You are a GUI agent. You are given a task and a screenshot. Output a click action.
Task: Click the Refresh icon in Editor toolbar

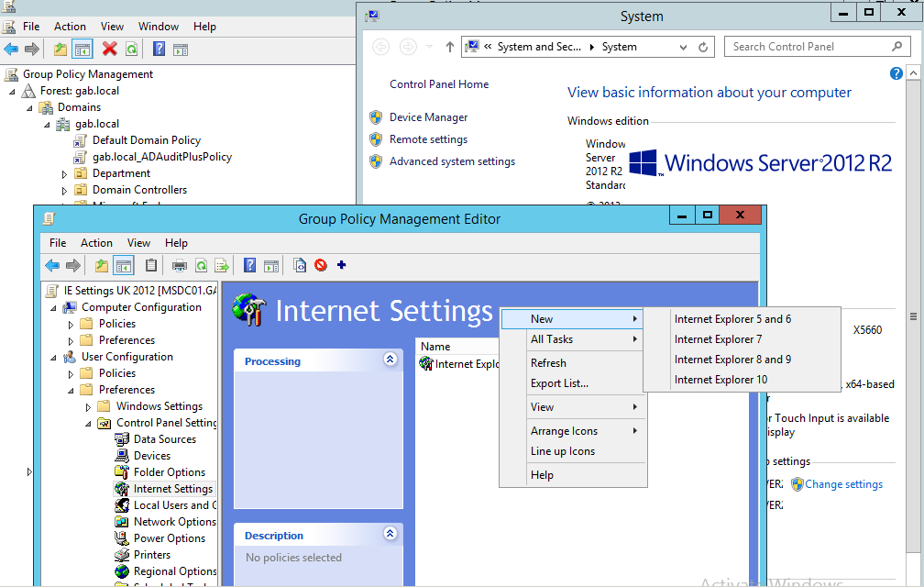201,266
